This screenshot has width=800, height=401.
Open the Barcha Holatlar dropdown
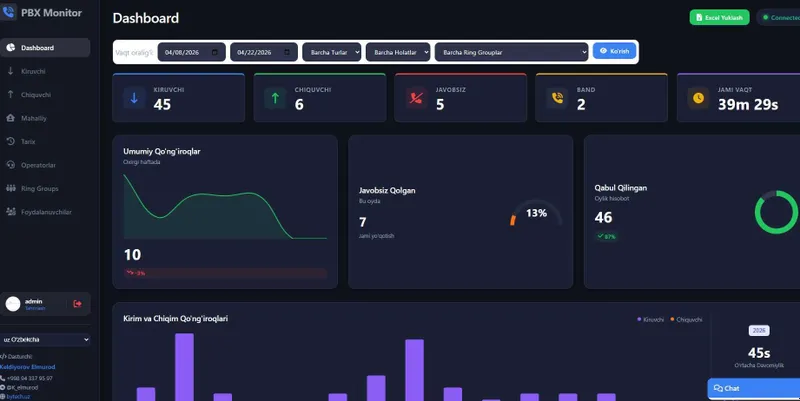point(398,52)
